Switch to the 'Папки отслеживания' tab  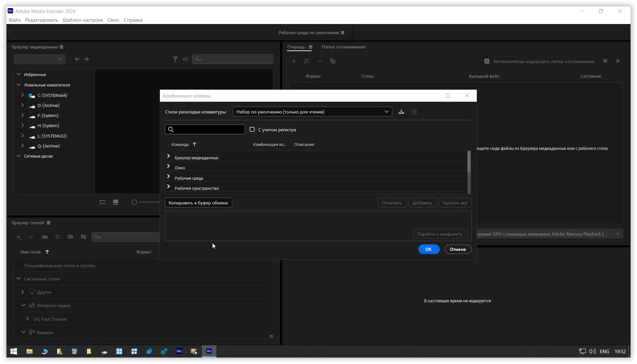pyautogui.click(x=343, y=47)
